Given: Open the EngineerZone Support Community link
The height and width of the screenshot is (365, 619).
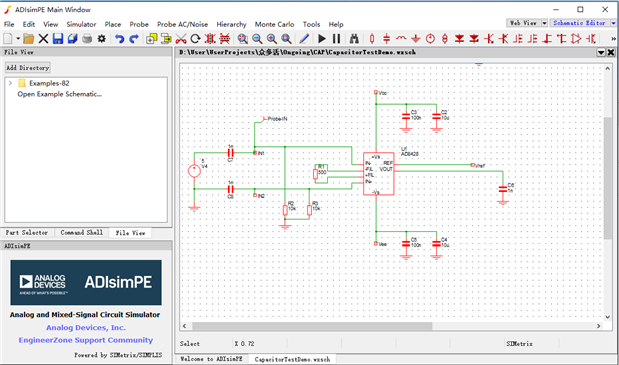Looking at the screenshot, I should 86,340.
